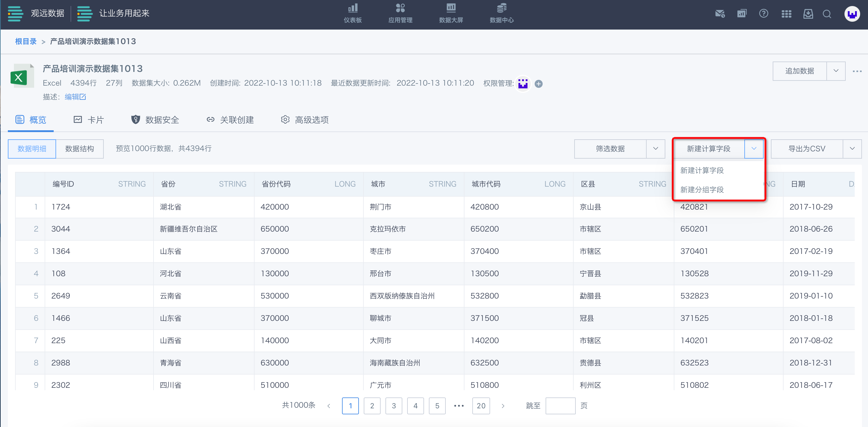Click the 跳至 page number input
The image size is (868, 427).
[x=560, y=406]
